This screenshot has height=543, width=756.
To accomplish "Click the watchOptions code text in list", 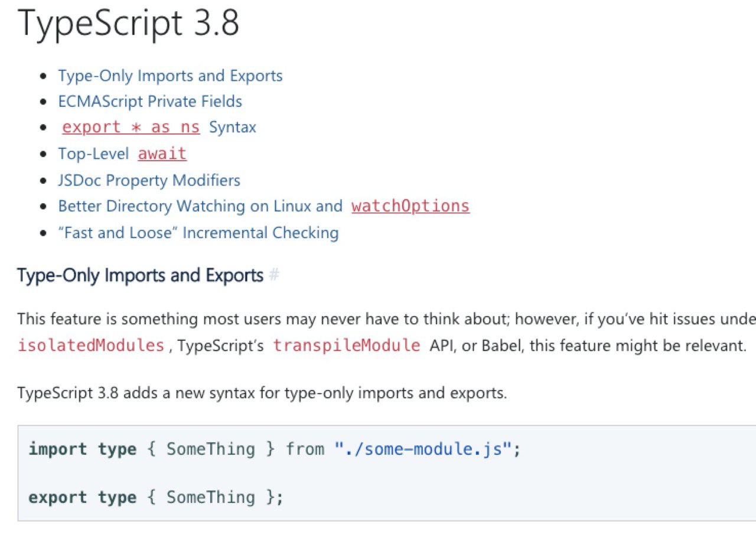I will point(410,206).
